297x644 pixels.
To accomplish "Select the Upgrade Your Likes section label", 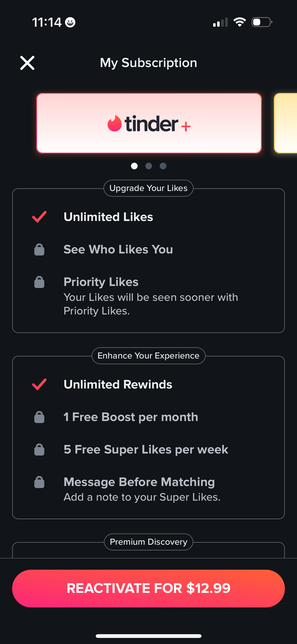I will (148, 188).
